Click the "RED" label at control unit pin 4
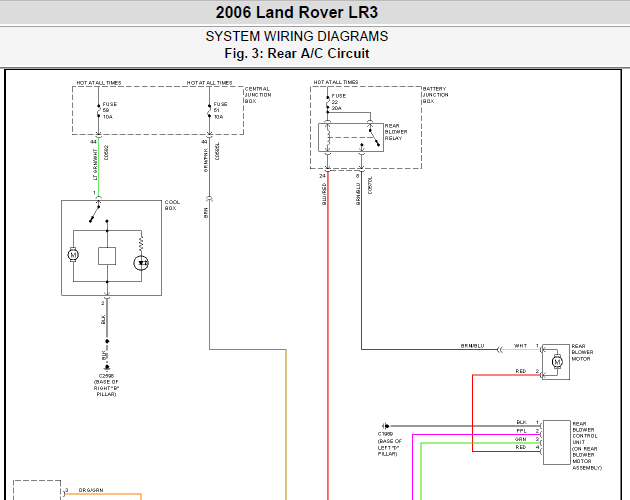This screenshot has width=630, height=500. [x=521, y=447]
